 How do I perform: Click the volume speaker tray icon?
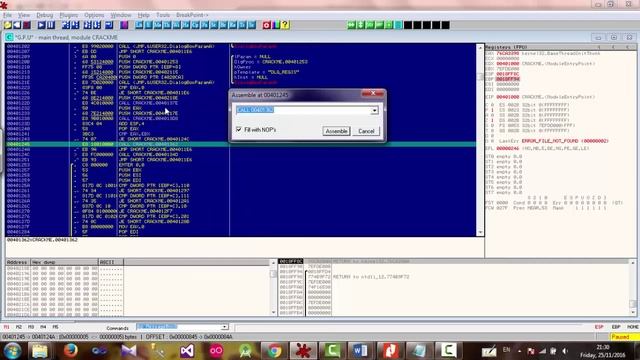(x=565, y=351)
